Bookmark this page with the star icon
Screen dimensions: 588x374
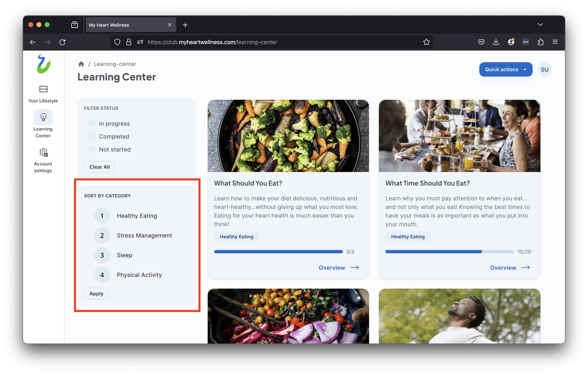click(426, 42)
